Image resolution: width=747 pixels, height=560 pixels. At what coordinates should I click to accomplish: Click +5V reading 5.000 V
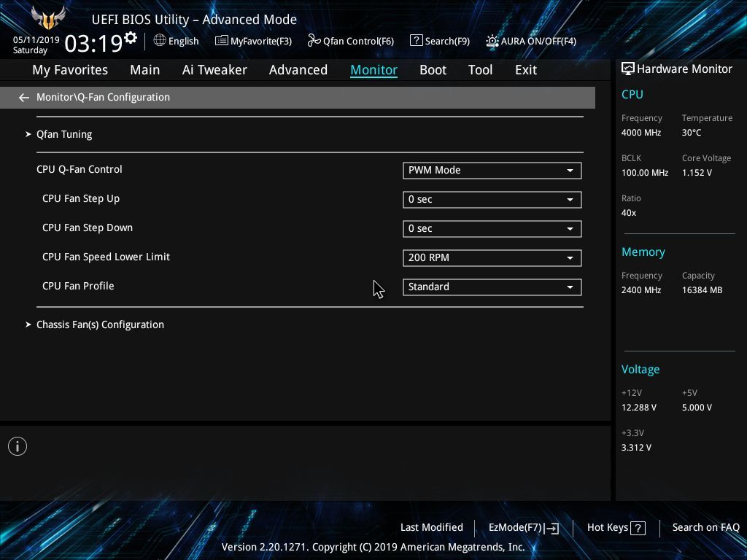tap(697, 408)
